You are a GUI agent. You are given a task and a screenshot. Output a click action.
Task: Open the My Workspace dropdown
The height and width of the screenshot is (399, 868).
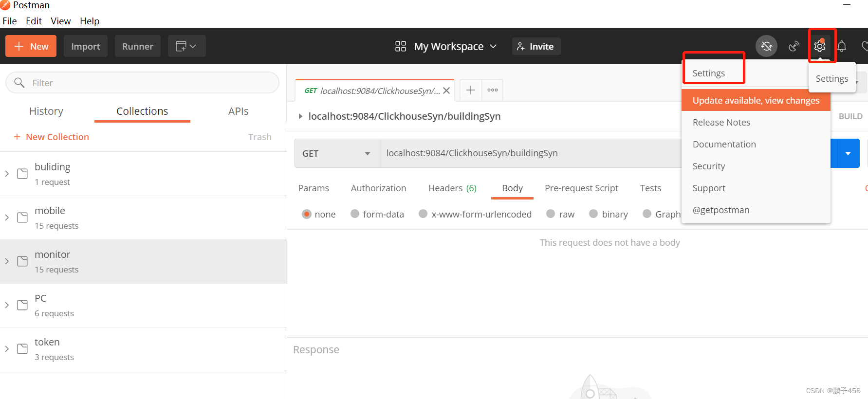click(455, 46)
